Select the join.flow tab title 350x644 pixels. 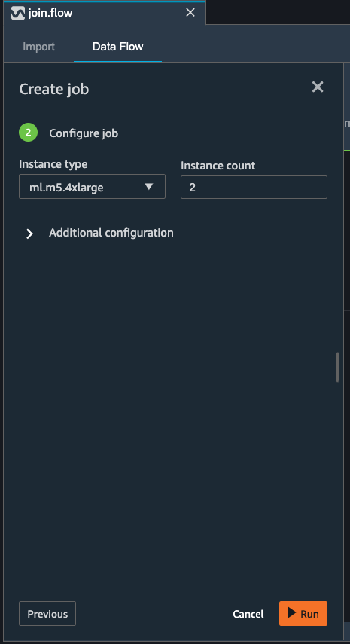pyautogui.click(x=50, y=13)
